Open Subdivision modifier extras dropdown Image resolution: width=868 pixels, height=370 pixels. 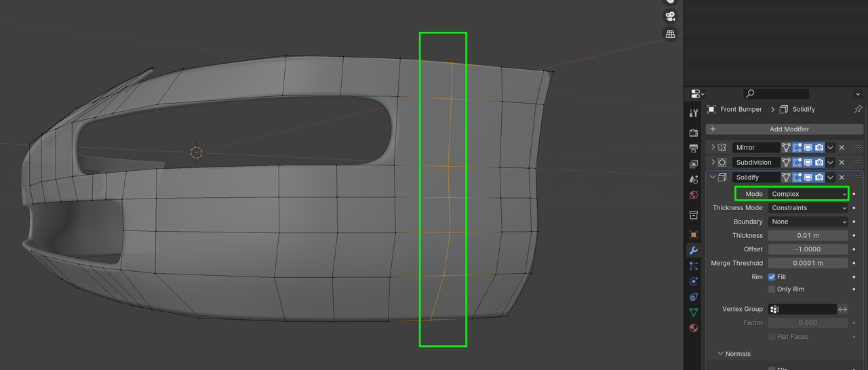click(830, 163)
